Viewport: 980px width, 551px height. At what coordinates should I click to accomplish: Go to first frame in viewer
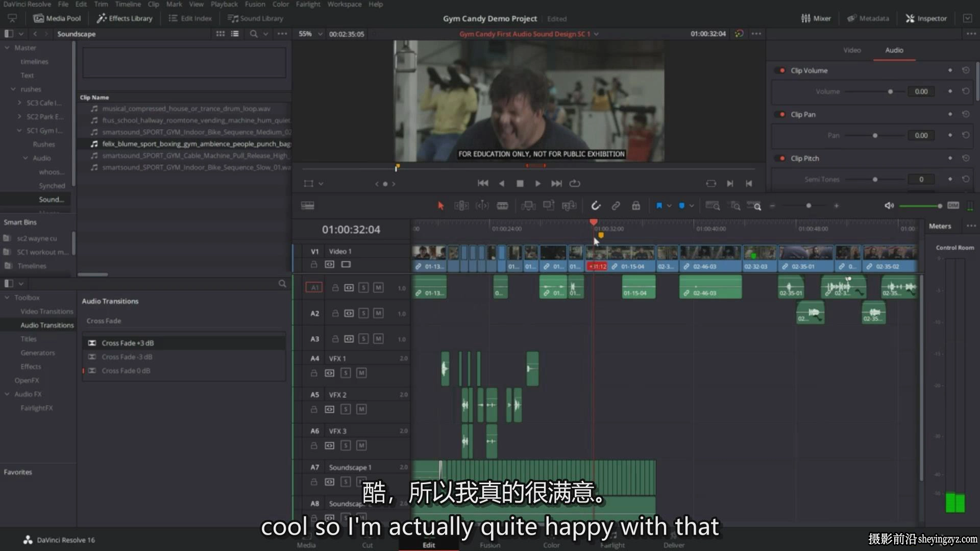[483, 183]
